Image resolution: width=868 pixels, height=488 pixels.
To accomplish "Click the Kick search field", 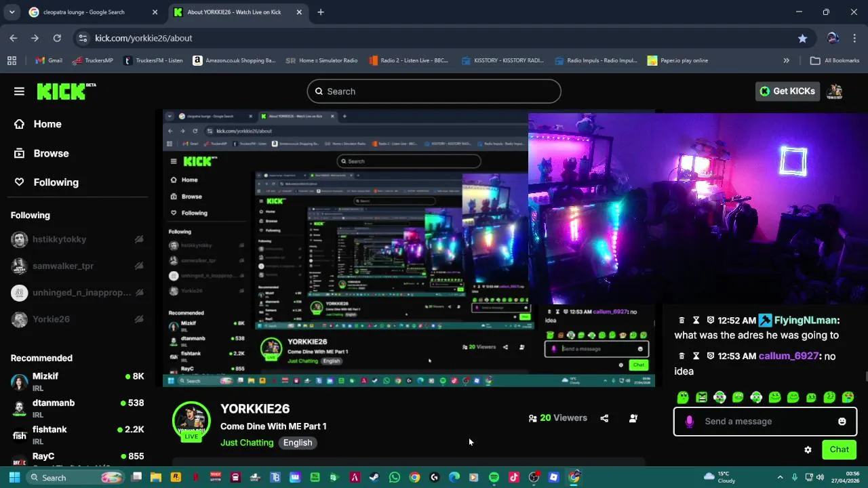I will [434, 91].
